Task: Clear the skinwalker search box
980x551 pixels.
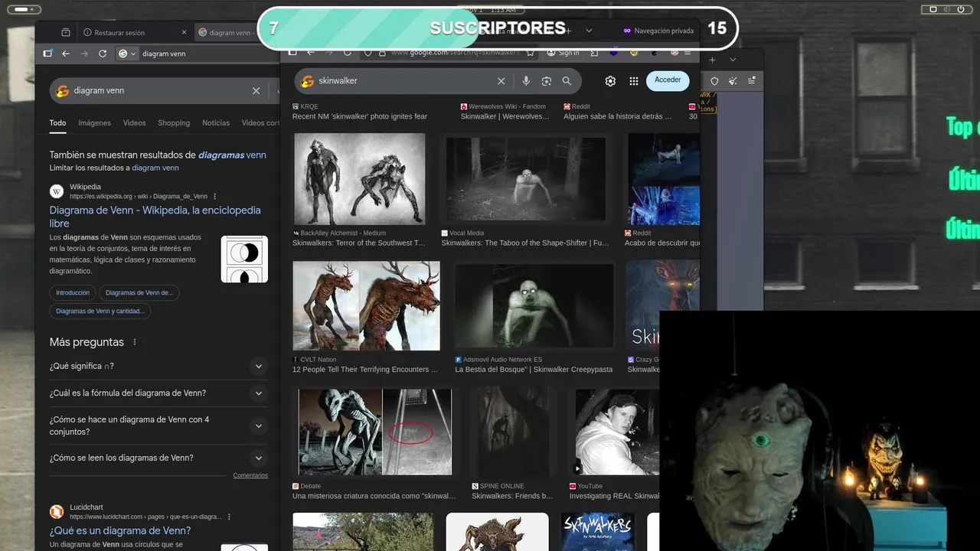Action: coord(501,81)
